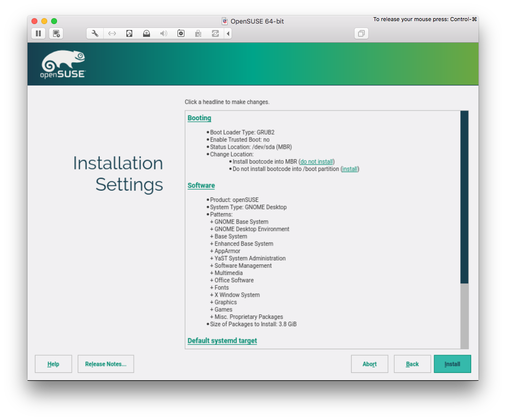
Task: Click the hard disk toolbar icon
Action: 129,33
